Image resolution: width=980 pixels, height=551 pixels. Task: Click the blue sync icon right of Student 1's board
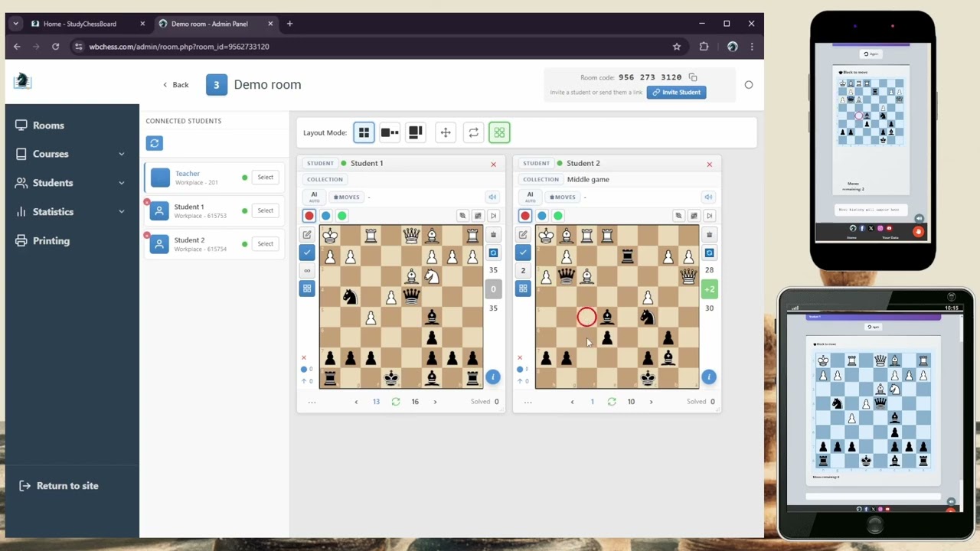pyautogui.click(x=493, y=253)
